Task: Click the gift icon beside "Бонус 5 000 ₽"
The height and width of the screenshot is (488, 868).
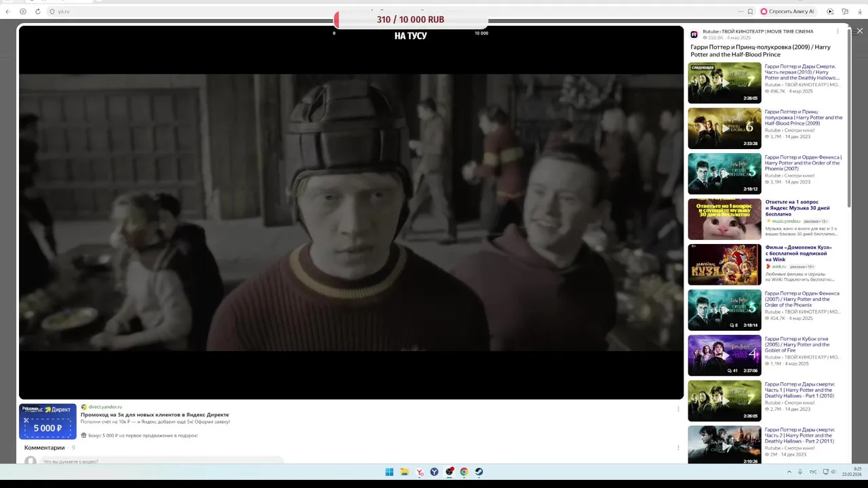Action: point(83,435)
